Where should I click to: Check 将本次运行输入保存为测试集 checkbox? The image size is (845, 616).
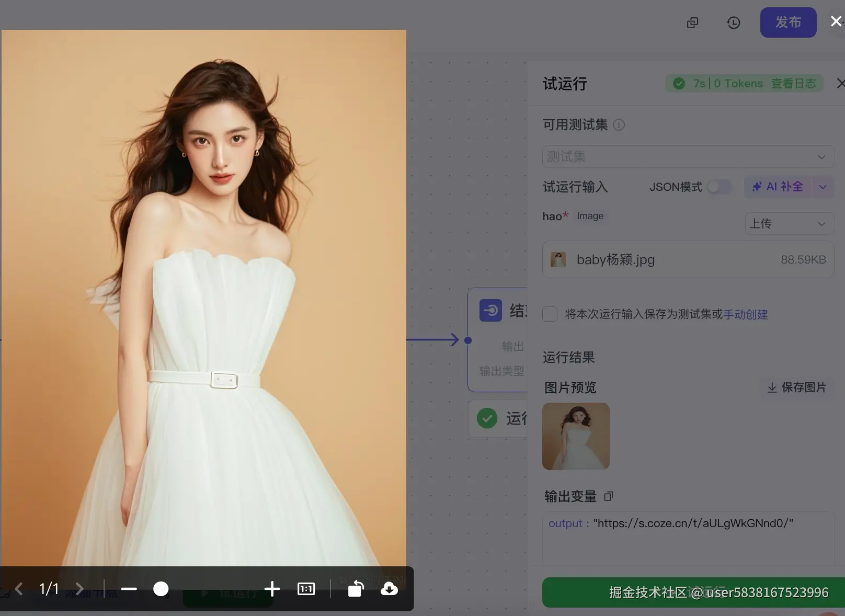coord(550,314)
